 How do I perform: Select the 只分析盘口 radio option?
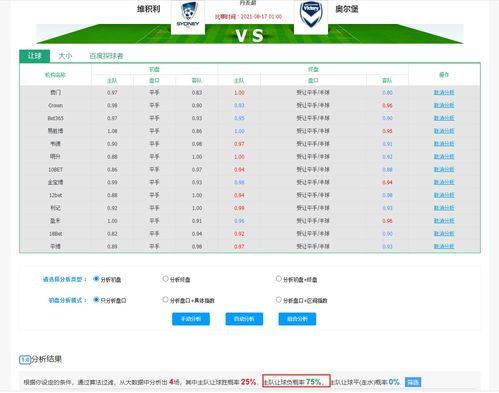pyautogui.click(x=96, y=300)
